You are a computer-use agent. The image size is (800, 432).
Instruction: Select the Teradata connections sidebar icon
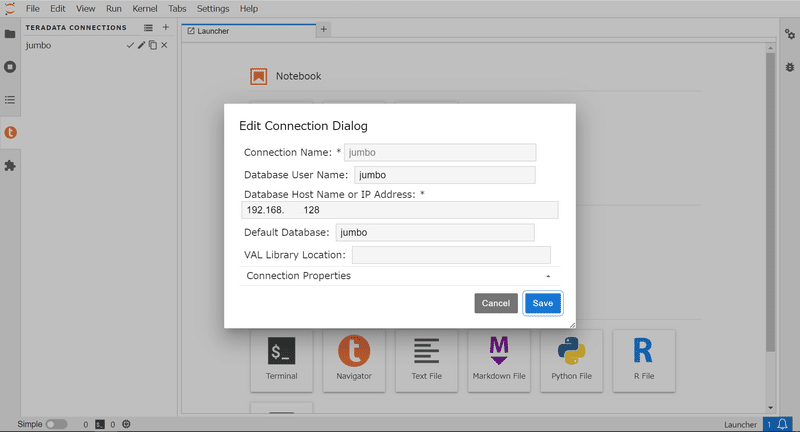point(10,133)
